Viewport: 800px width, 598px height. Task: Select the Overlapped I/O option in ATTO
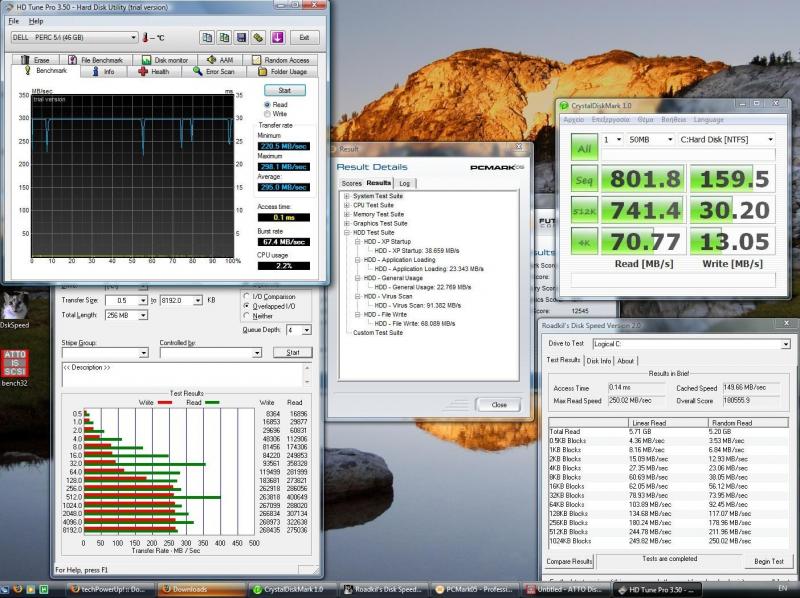tap(247, 306)
